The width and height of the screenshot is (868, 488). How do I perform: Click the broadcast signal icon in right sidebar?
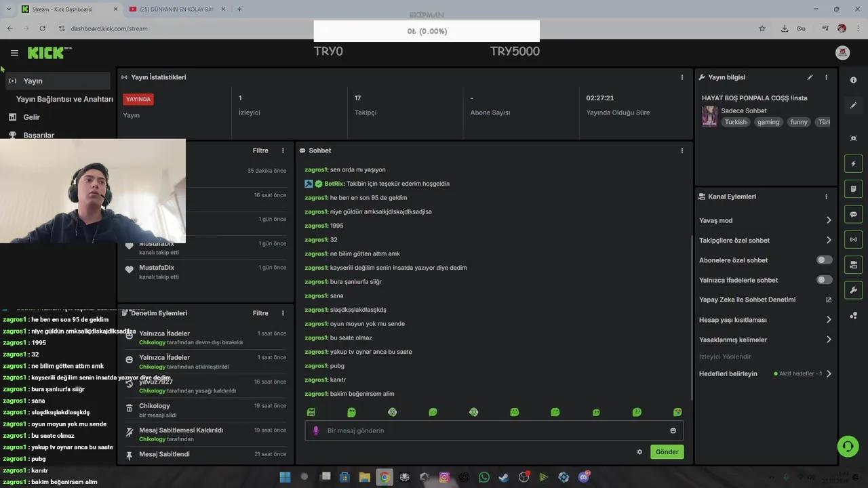click(853, 239)
